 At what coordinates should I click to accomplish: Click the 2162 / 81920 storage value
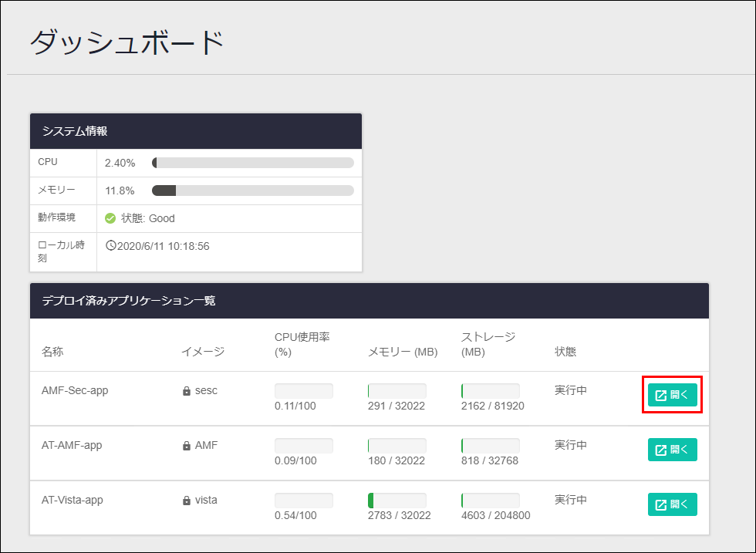[x=493, y=406]
